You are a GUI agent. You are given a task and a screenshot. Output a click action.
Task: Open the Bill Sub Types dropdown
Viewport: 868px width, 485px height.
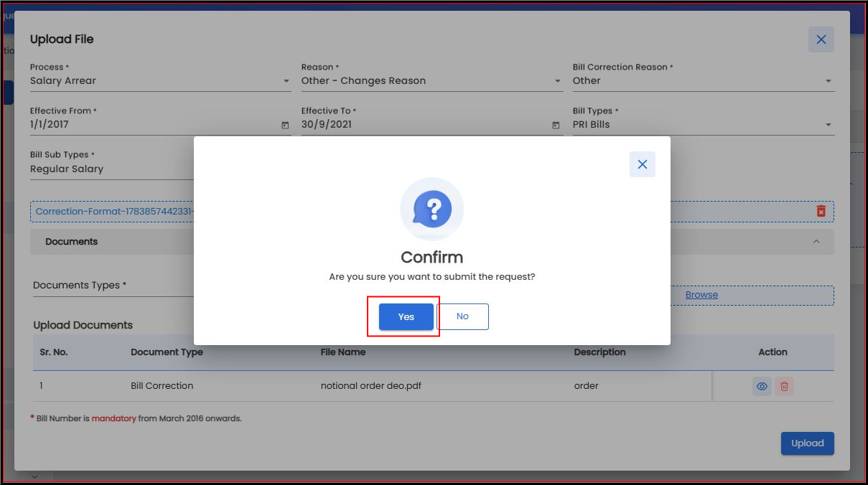click(x=112, y=169)
